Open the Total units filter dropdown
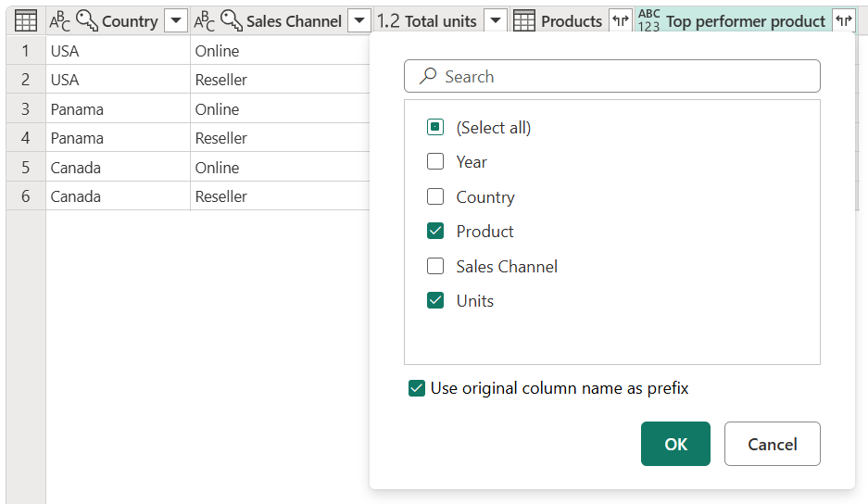This screenshot has width=868, height=504. [x=496, y=20]
